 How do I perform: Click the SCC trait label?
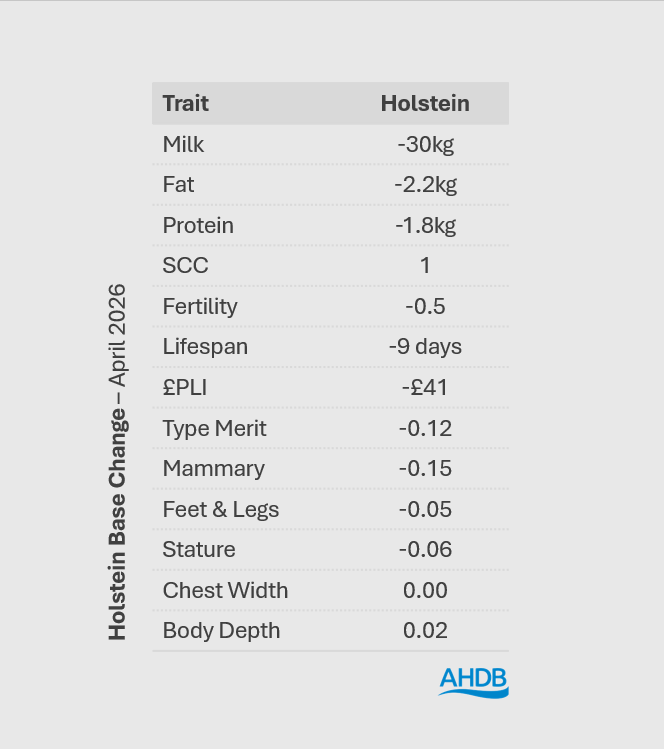185,266
